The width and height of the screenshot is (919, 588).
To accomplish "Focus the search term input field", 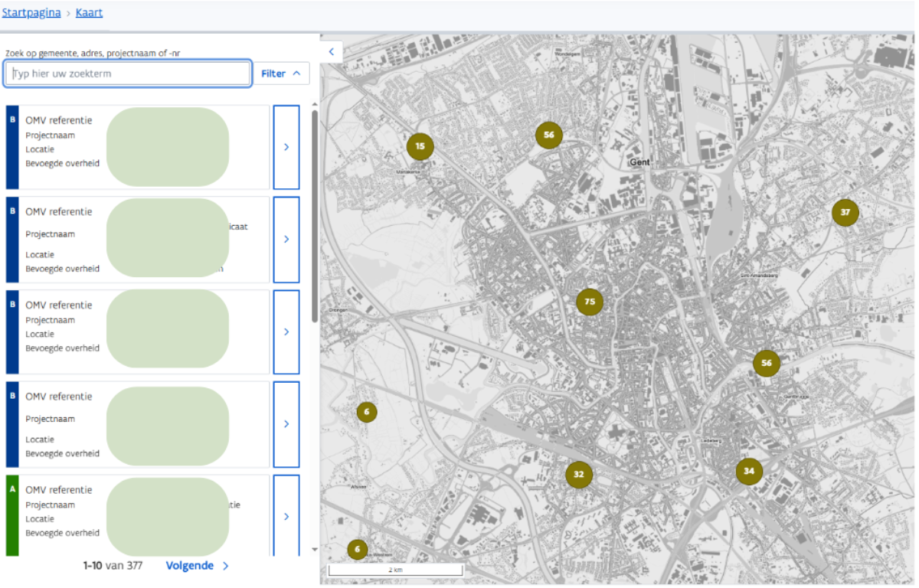I will (x=128, y=73).
